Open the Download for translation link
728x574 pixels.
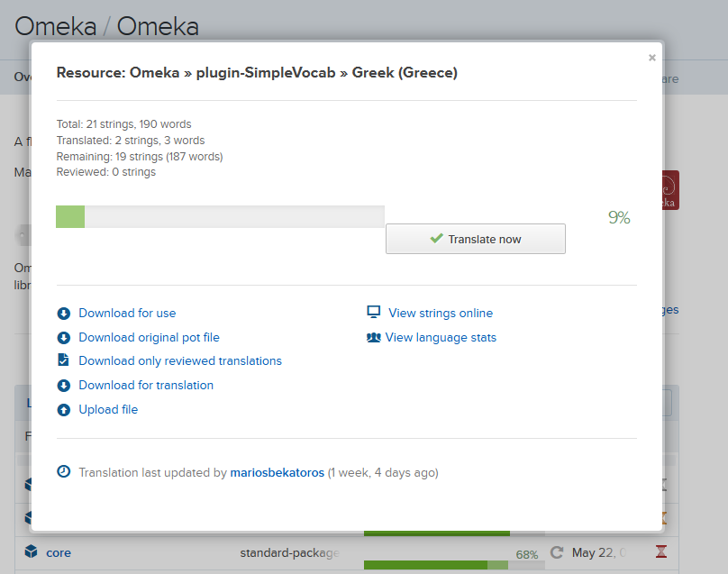tap(146, 385)
